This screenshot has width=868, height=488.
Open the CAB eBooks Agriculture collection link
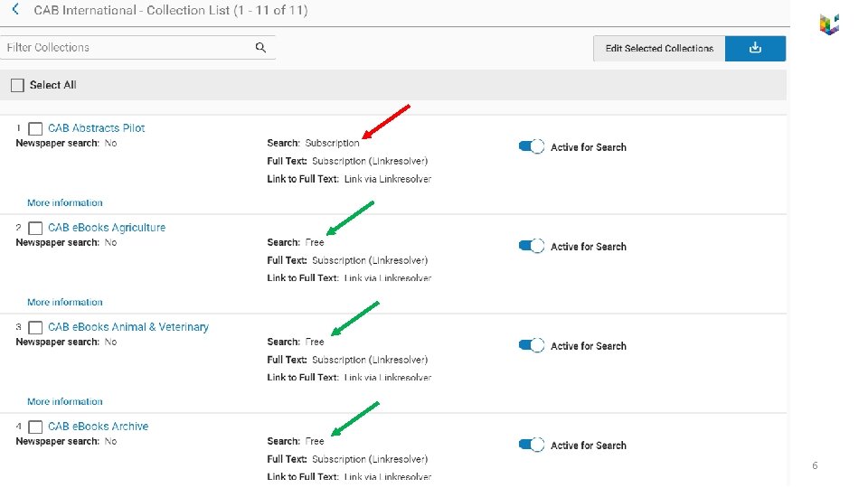[x=107, y=228]
